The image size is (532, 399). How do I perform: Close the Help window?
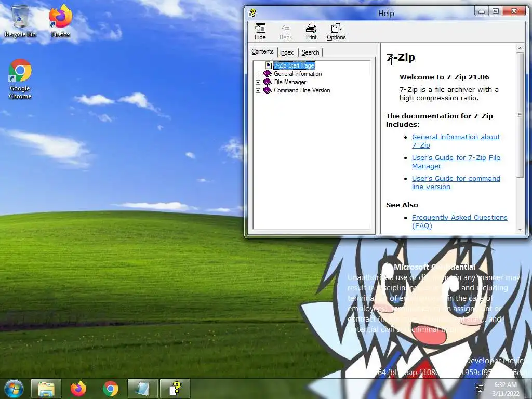point(514,11)
